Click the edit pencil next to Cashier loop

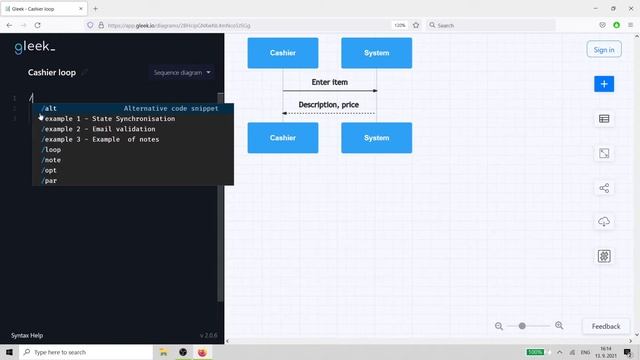pos(84,73)
